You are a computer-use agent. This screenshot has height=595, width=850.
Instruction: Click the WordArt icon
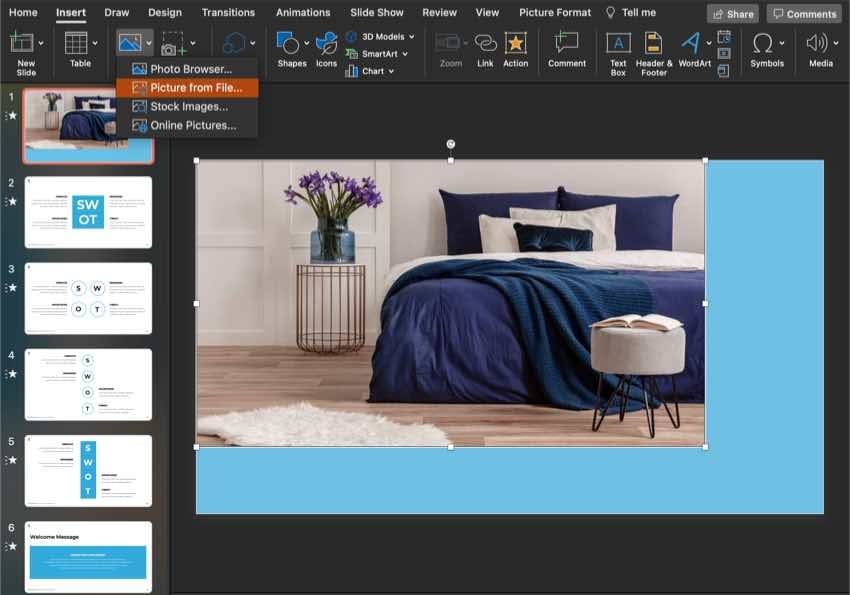(x=691, y=43)
